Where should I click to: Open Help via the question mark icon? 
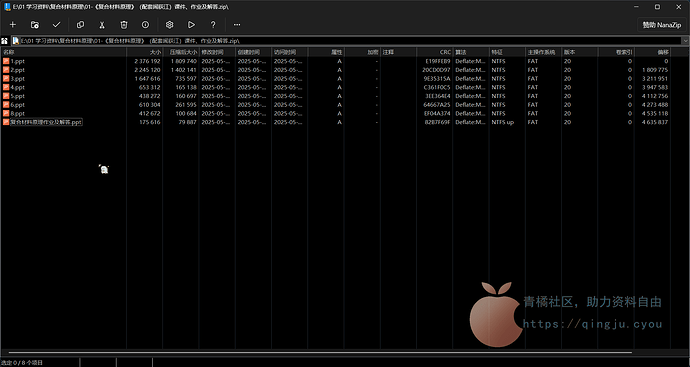pos(213,25)
